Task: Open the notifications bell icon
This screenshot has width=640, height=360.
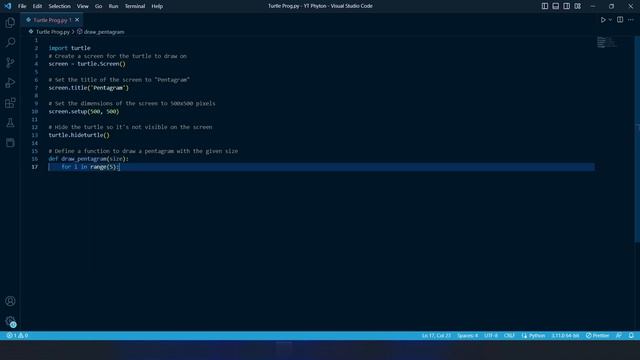Action: click(x=631, y=336)
